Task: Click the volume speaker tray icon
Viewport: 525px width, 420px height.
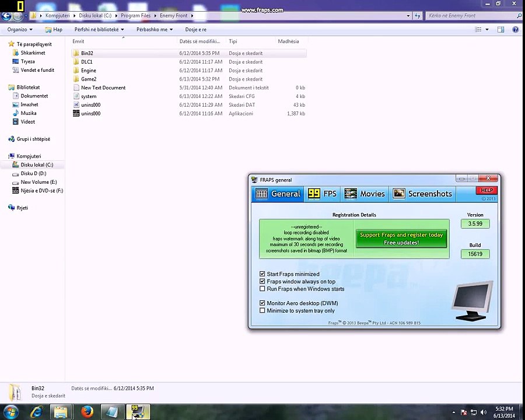Action: pos(483,412)
